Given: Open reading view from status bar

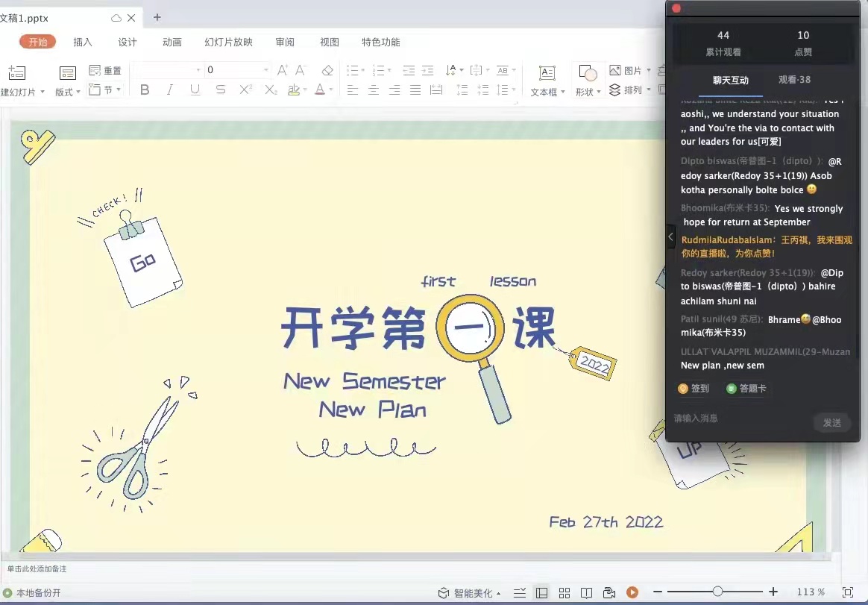Looking at the screenshot, I should (587, 592).
